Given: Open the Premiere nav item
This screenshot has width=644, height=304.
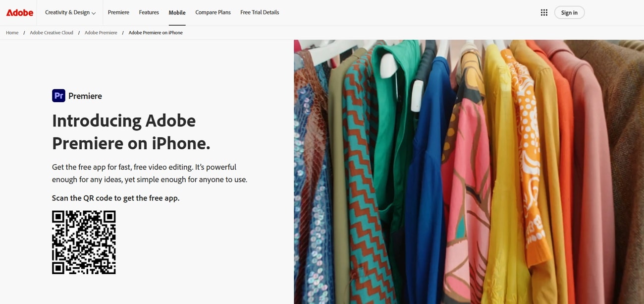Looking at the screenshot, I should pyautogui.click(x=118, y=12).
